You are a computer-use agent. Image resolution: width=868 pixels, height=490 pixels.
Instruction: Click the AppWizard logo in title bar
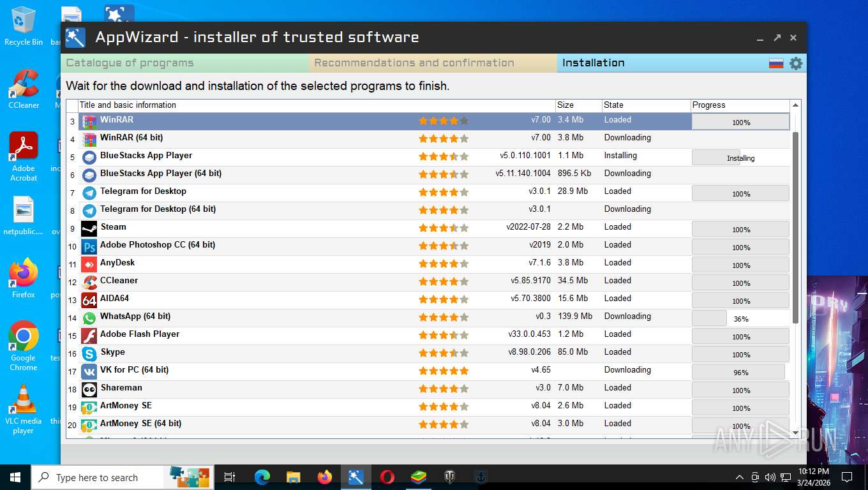point(75,38)
